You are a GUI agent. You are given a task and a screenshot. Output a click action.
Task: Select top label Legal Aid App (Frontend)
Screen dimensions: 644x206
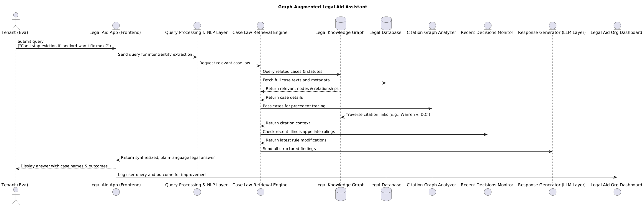[115, 32]
